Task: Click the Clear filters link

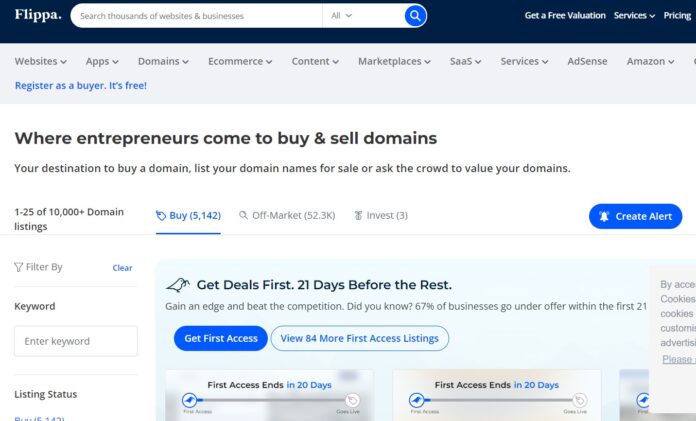Action: coord(122,268)
